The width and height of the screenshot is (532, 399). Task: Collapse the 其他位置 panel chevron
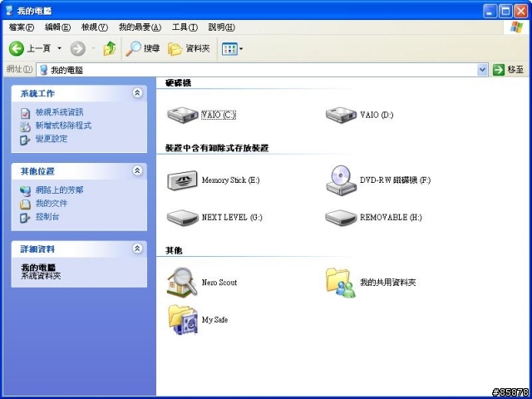[x=137, y=170]
